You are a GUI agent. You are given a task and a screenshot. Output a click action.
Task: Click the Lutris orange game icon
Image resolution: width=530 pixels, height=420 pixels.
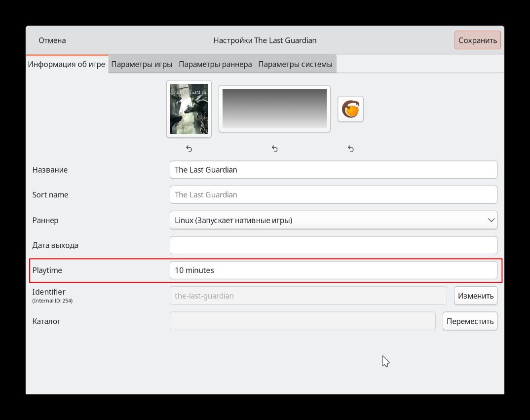pyautogui.click(x=350, y=109)
